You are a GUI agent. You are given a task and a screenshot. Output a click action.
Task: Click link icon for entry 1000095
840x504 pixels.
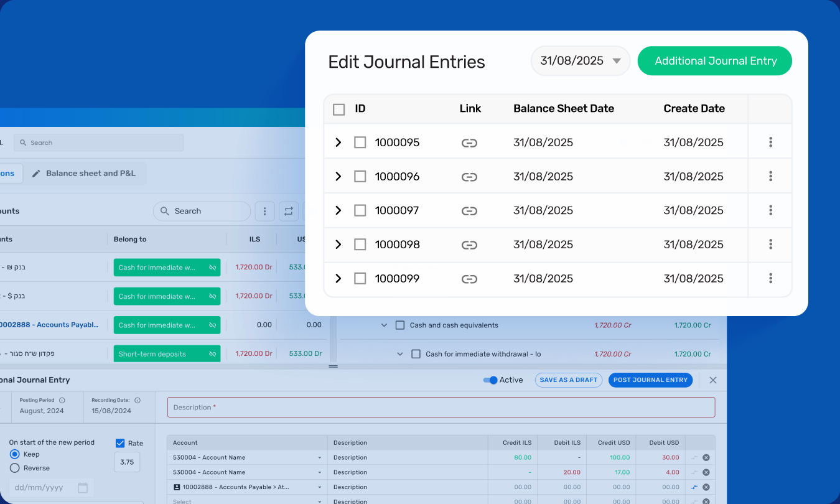469,143
